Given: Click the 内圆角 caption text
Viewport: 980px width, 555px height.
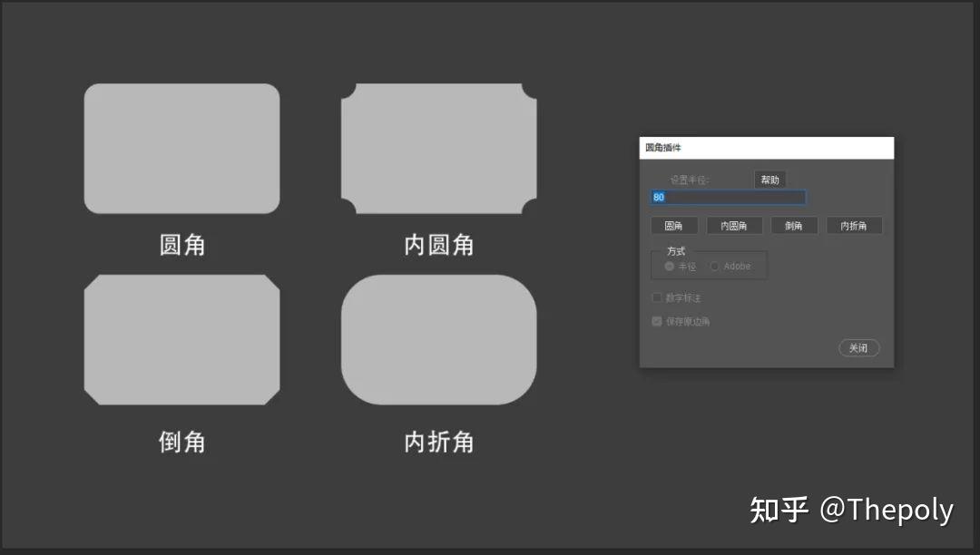Looking at the screenshot, I should point(438,244).
